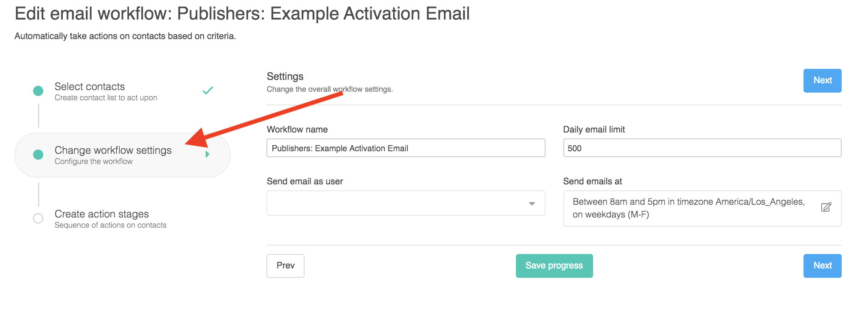Save progress with the green button

click(x=554, y=266)
